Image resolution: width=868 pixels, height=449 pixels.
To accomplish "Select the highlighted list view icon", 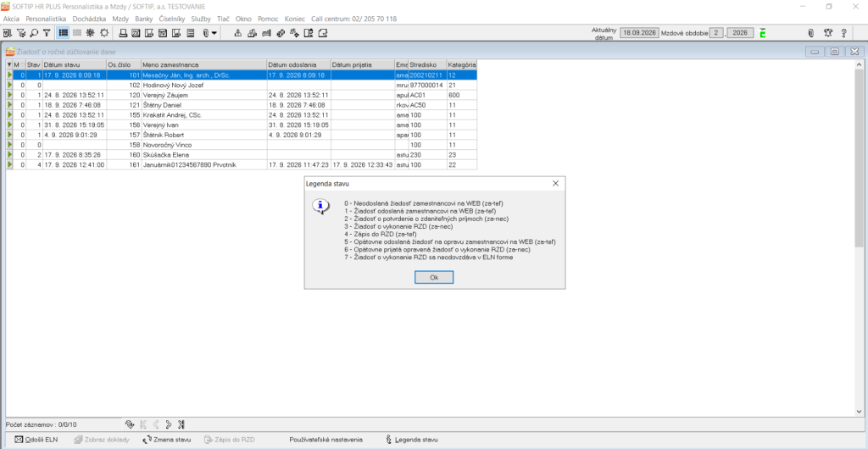I will coord(64,33).
